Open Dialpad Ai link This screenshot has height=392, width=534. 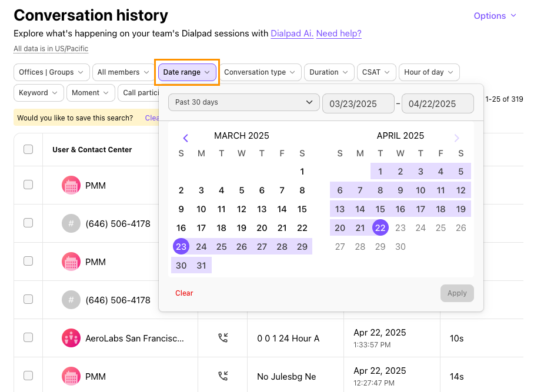pos(292,33)
